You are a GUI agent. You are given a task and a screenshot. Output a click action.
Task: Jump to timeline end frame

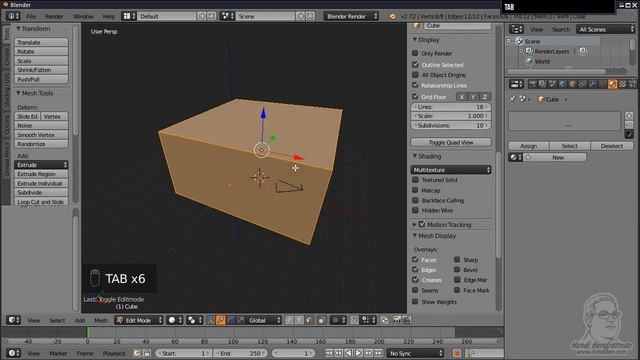(x=378, y=353)
